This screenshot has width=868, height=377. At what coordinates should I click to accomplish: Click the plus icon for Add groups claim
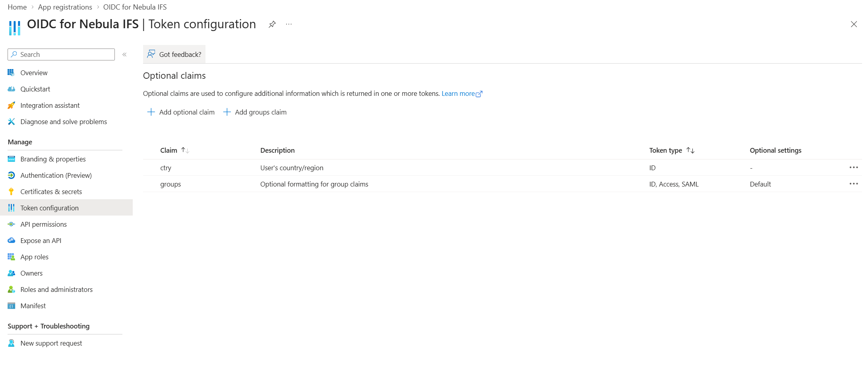[x=227, y=112]
